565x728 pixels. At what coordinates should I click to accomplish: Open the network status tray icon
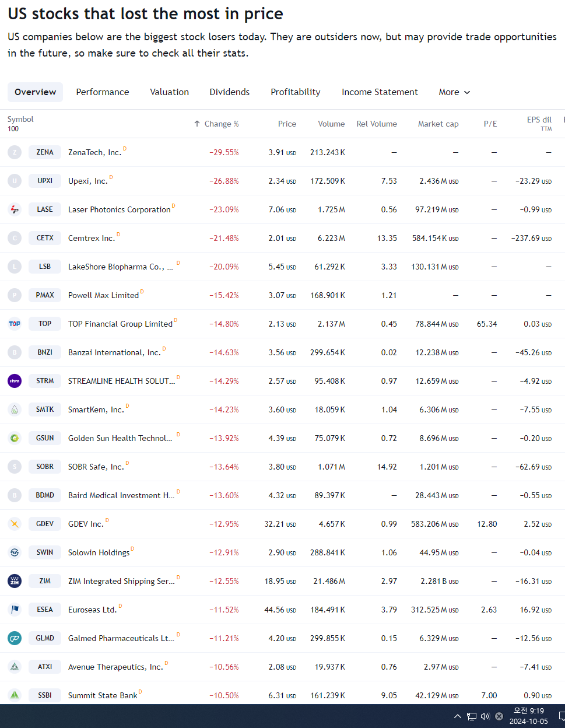[472, 716]
